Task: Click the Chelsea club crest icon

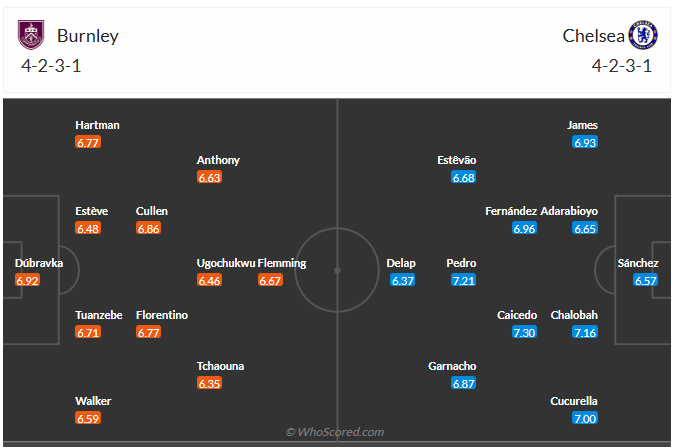Action: coord(640,36)
